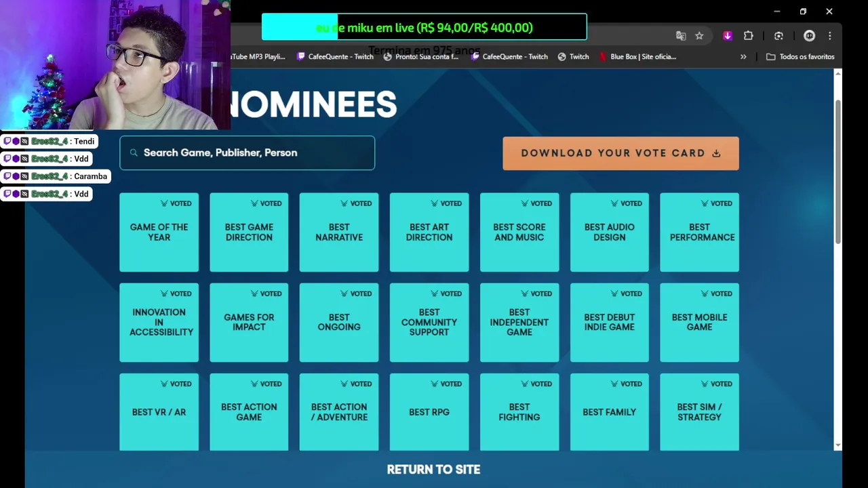Choose the Best RPG category tile

point(429,412)
